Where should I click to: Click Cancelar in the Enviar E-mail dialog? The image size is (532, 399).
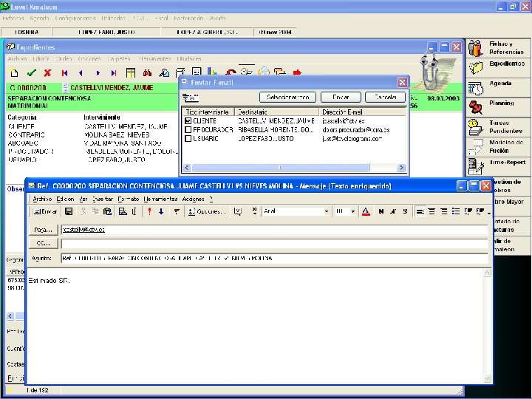tap(385, 97)
